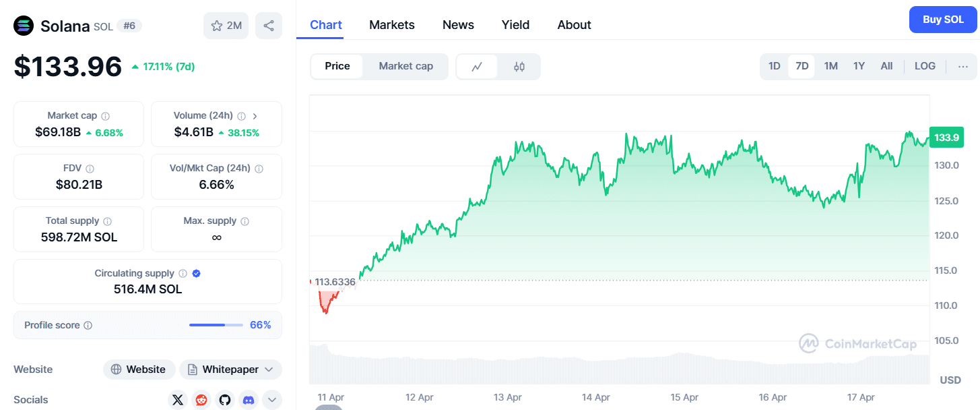
Task: Open the About tab
Action: [575, 25]
